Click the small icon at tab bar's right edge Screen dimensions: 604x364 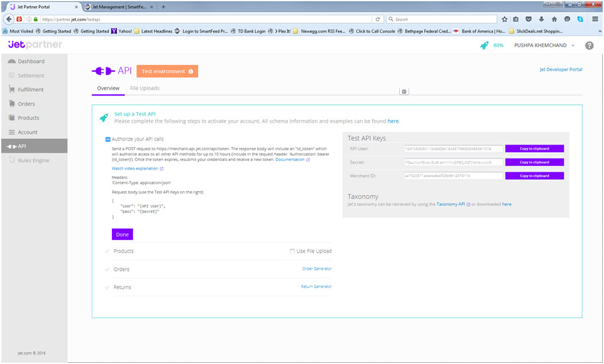click(x=404, y=91)
